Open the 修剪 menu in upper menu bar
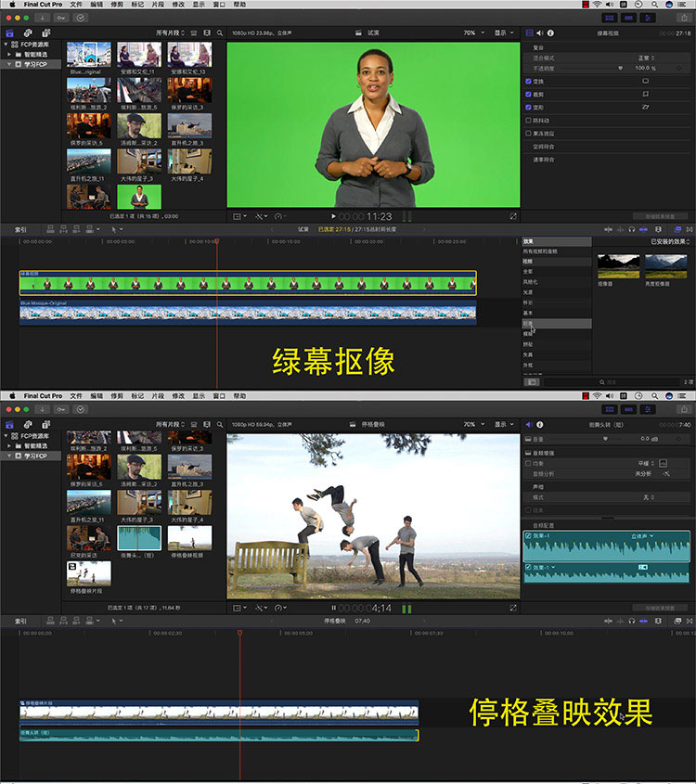Image resolution: width=696 pixels, height=784 pixels. pos(117,4)
